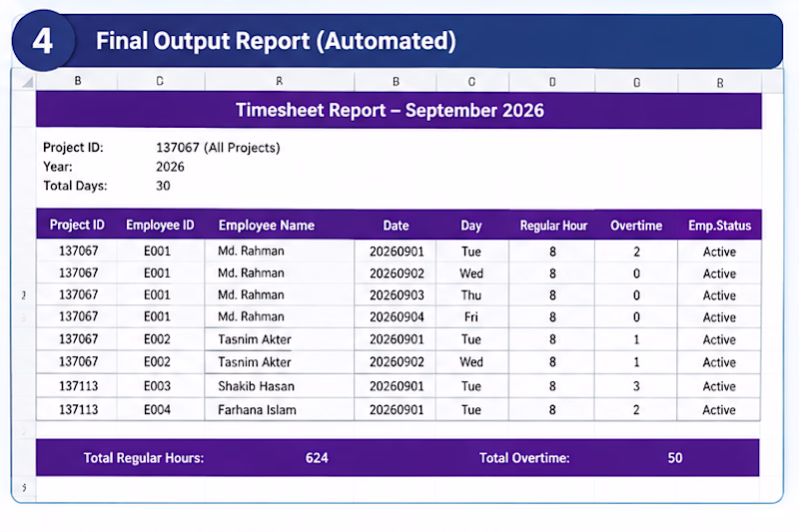This screenshot has height=532, width=799.
Task: Select the overtime value 3 for Shakib Hasan
Action: click(x=636, y=386)
